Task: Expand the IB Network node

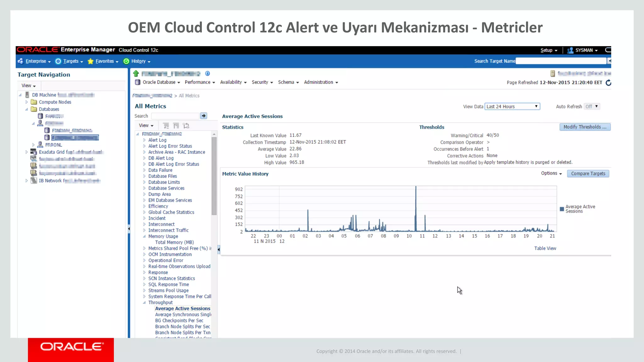Action: click(27, 181)
